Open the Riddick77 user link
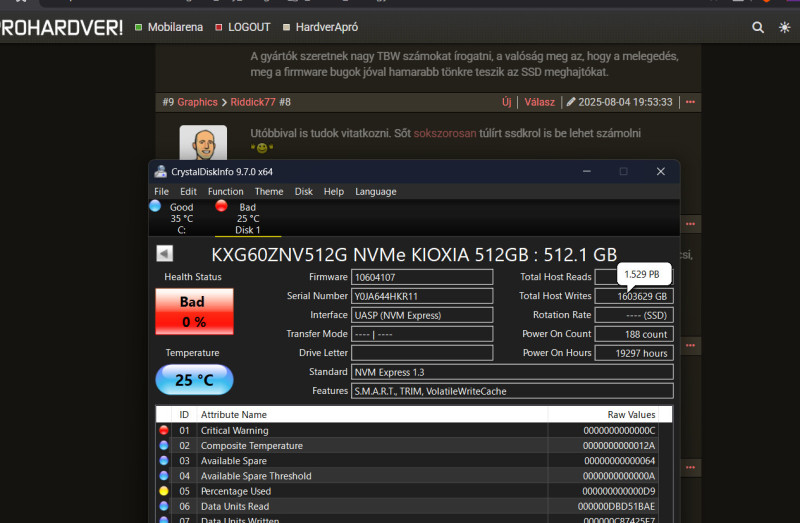Viewport: 800px width, 523px height. pos(253,102)
